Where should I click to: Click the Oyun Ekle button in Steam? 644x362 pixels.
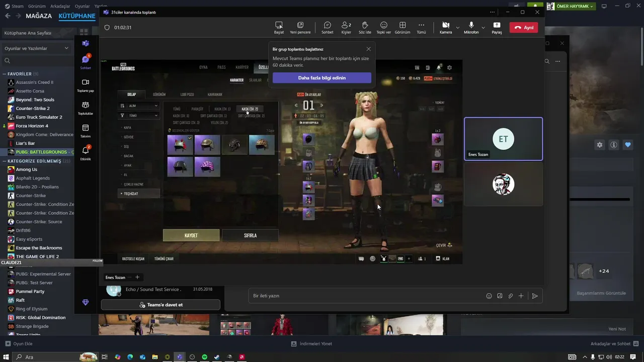(19, 343)
